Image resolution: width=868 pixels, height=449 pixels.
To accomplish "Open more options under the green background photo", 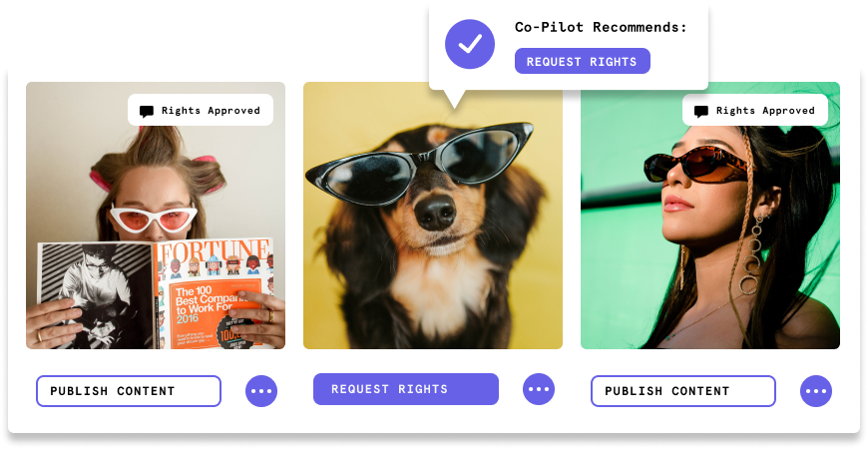I will point(816,391).
